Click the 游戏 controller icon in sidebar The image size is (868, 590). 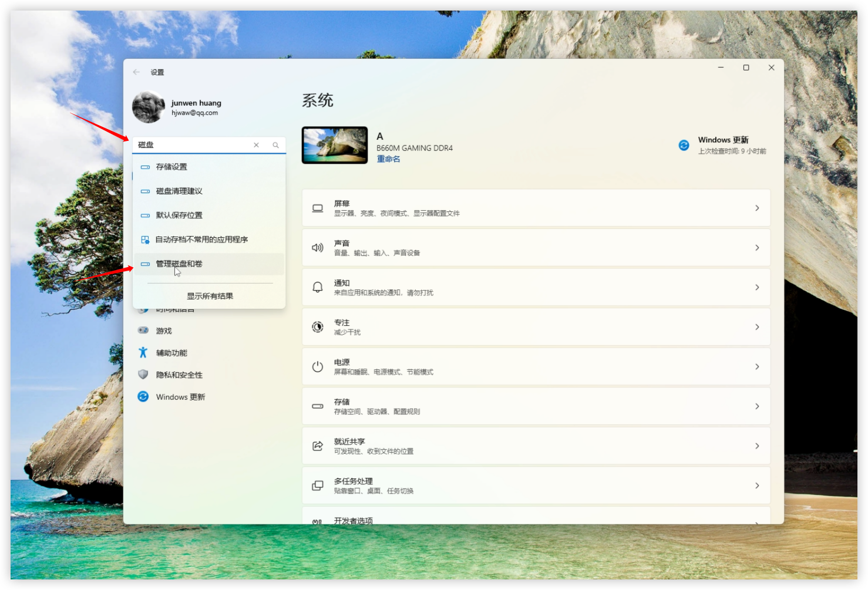click(x=143, y=331)
